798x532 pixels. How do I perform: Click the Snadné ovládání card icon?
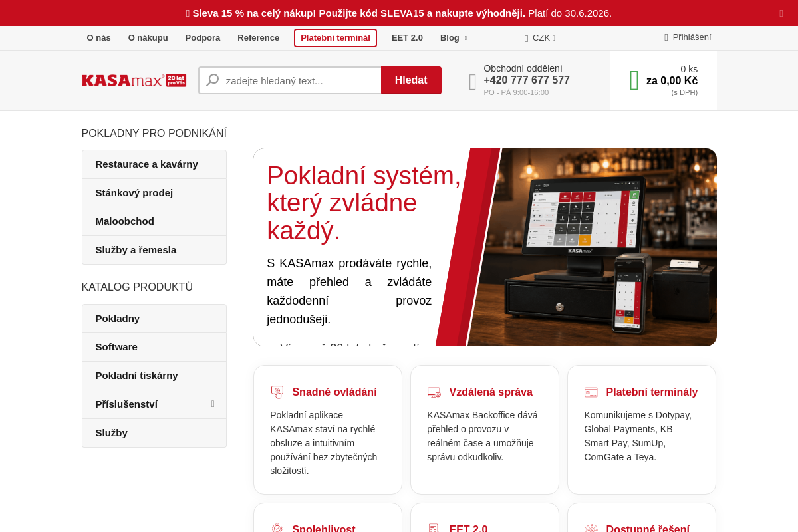tap(277, 392)
